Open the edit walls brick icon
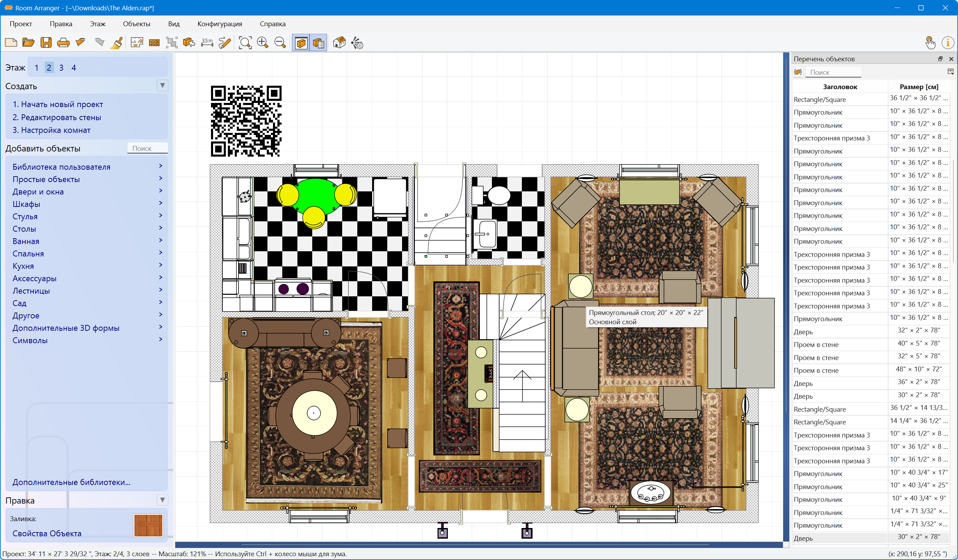The image size is (958, 560). coord(154,43)
